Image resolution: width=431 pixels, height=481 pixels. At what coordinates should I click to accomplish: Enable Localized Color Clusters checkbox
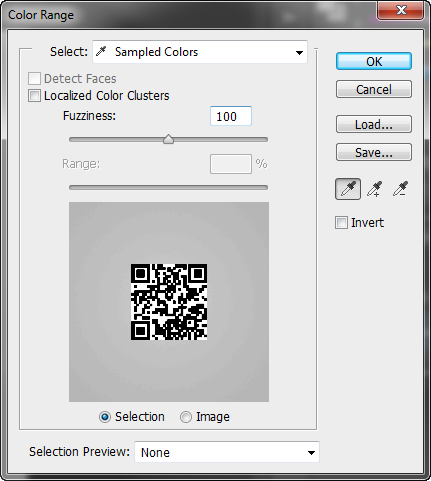pyautogui.click(x=34, y=96)
